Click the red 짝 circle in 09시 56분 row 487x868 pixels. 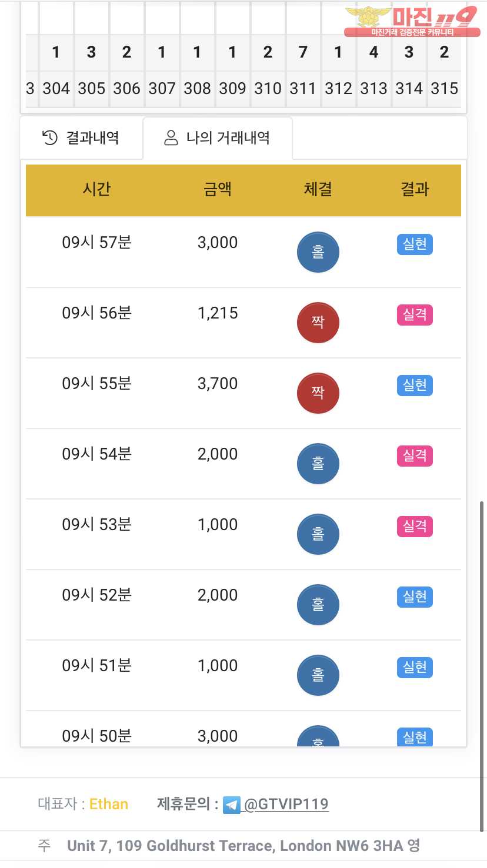[x=318, y=323]
